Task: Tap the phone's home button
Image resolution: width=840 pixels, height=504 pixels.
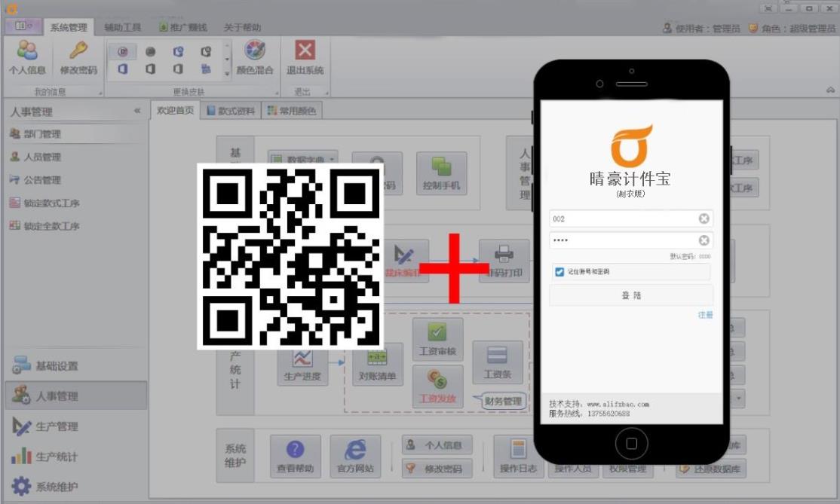Action: coord(632,444)
